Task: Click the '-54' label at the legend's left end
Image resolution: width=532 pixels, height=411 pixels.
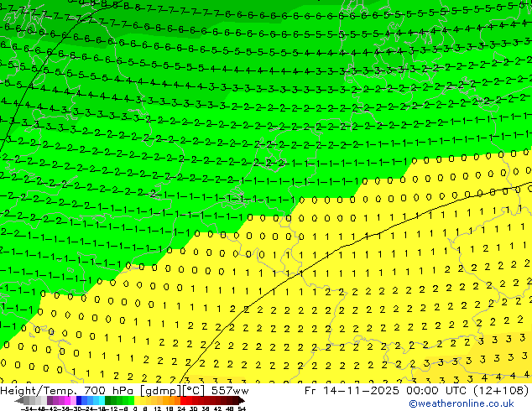Action: 27,408
